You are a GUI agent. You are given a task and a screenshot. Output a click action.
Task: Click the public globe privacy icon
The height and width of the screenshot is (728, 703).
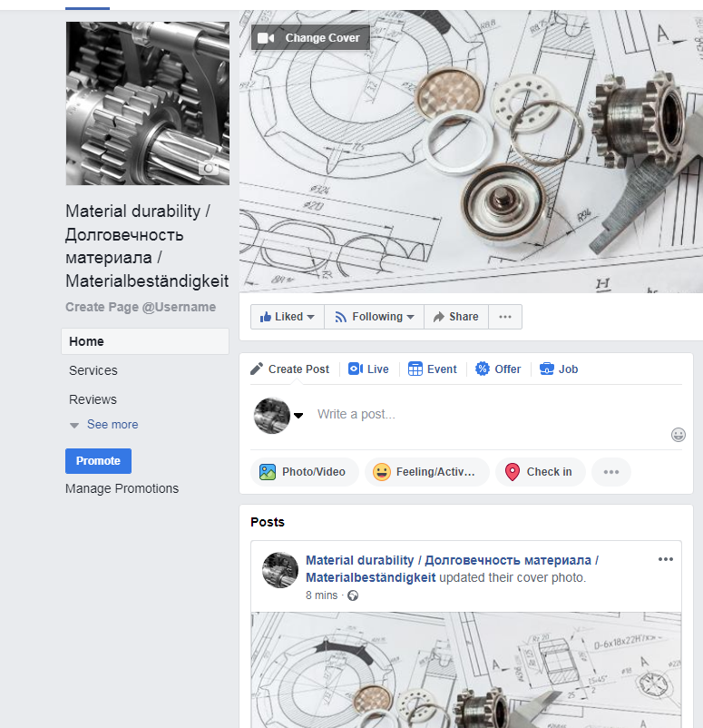click(353, 595)
